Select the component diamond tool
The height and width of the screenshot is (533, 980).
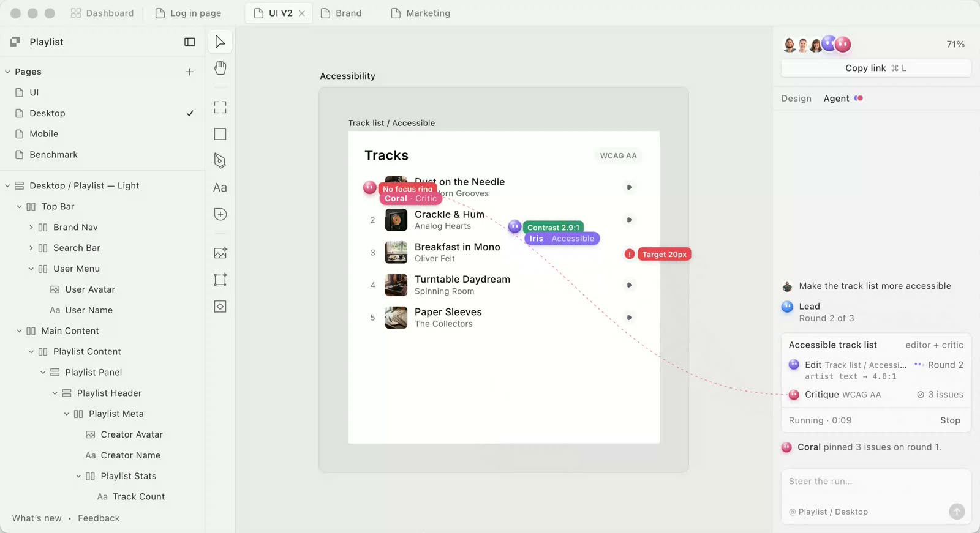tap(220, 307)
